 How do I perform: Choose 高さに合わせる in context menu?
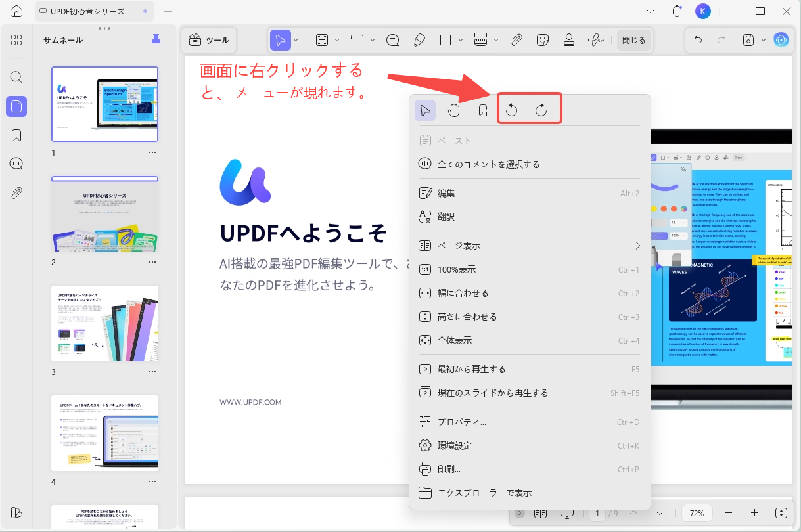tap(530, 317)
